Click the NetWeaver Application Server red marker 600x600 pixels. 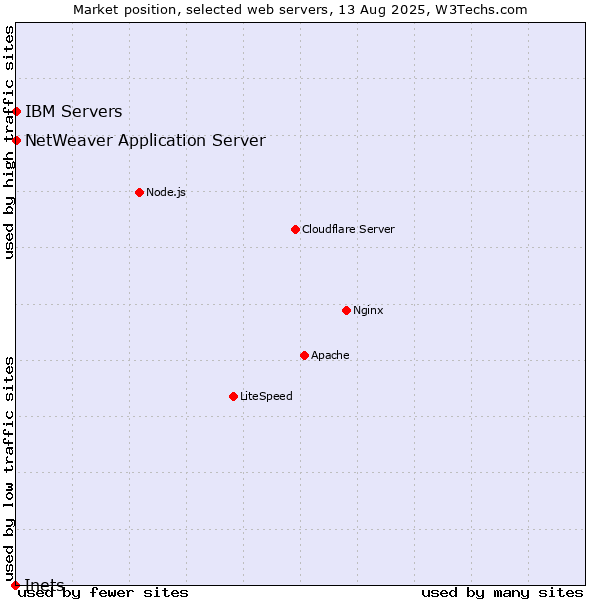(x=16, y=140)
